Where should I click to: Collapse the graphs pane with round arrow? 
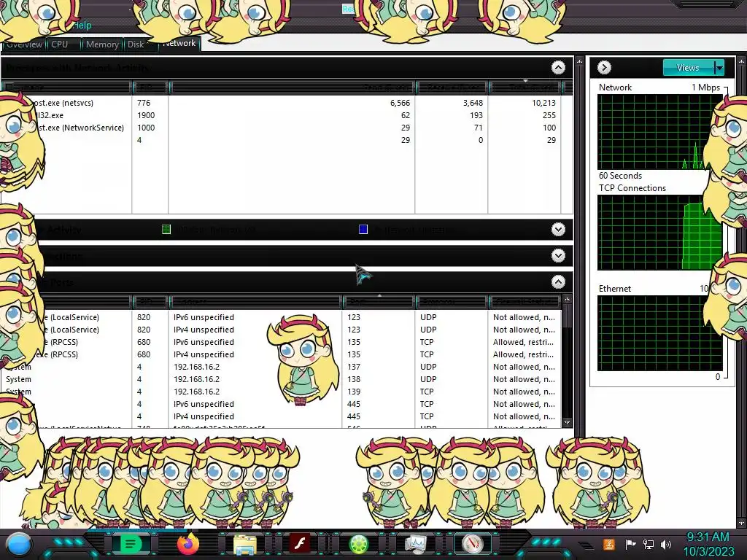(604, 68)
